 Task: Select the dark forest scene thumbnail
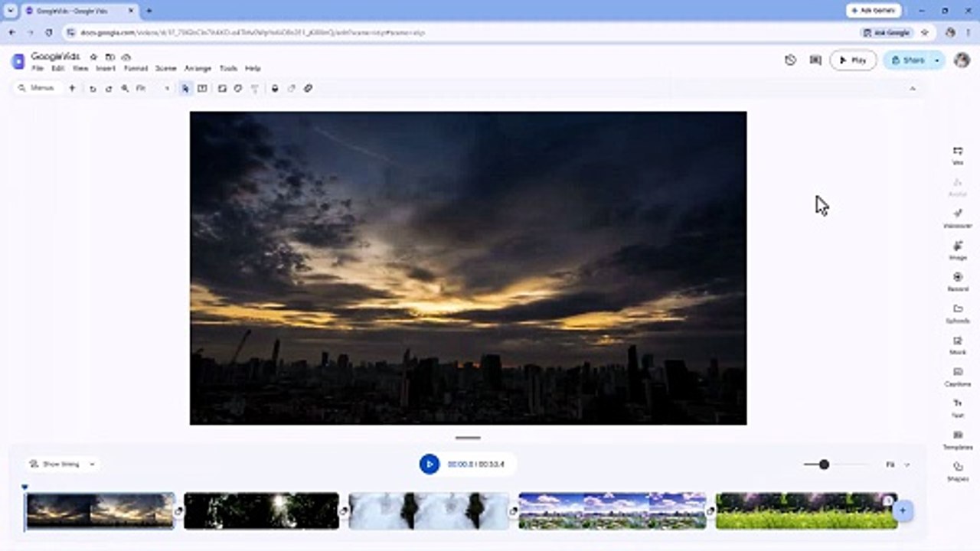261,510
